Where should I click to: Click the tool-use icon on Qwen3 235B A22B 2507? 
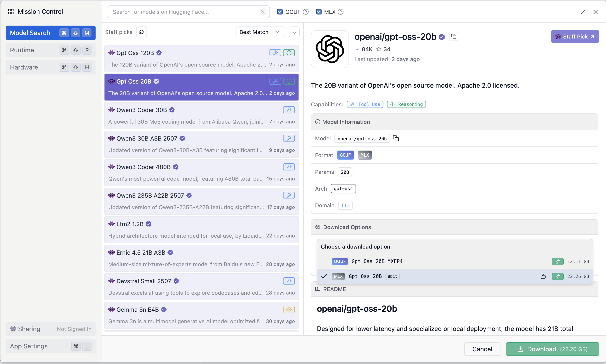coord(289,195)
